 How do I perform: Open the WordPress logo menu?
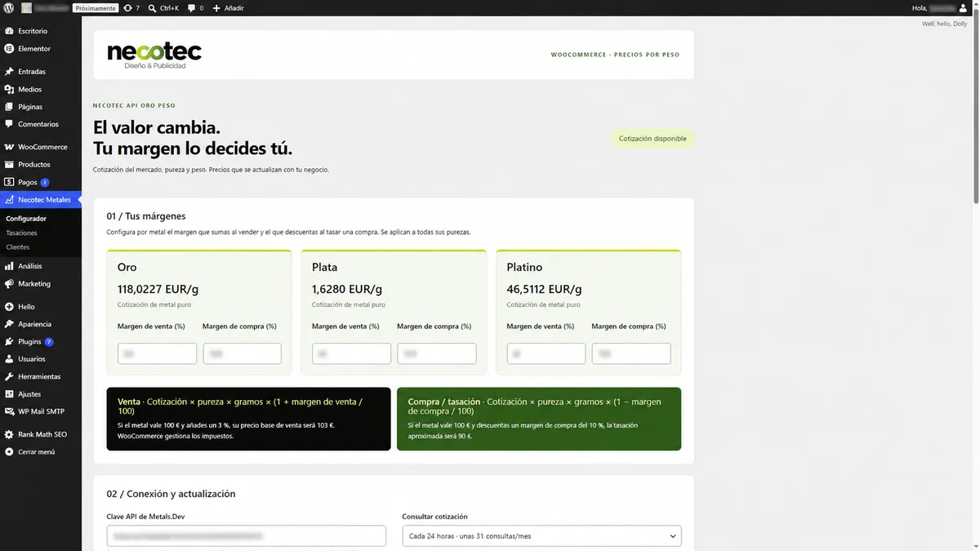pyautogui.click(x=8, y=8)
